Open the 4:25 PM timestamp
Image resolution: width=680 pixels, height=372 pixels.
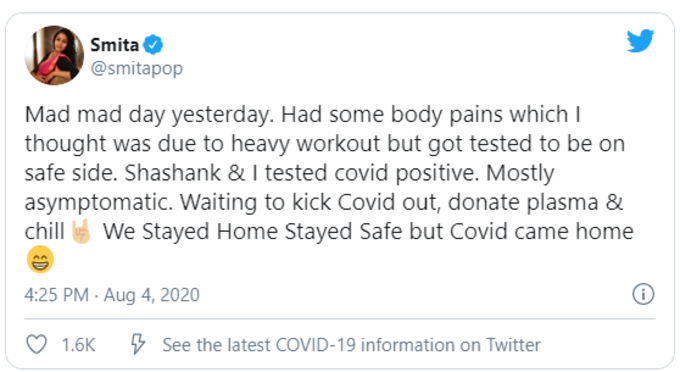click(x=56, y=295)
